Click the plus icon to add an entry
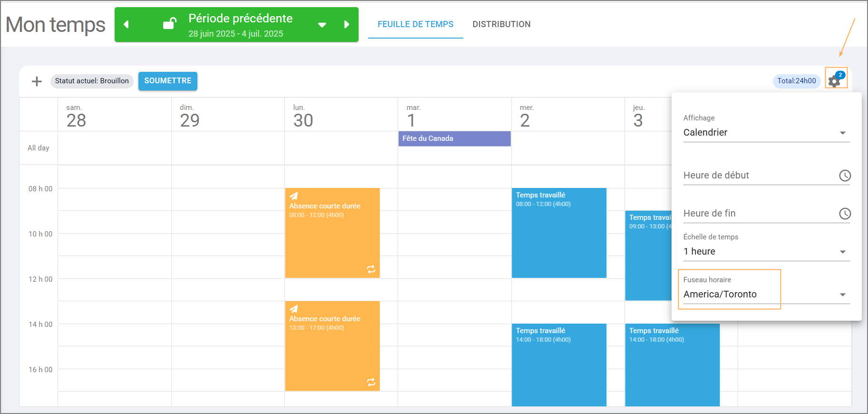 [37, 81]
